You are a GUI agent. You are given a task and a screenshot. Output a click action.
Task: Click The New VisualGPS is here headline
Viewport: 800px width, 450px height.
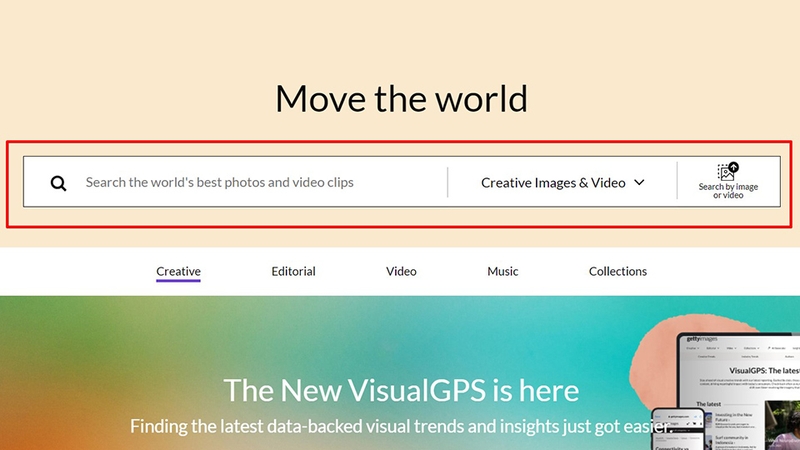click(401, 390)
